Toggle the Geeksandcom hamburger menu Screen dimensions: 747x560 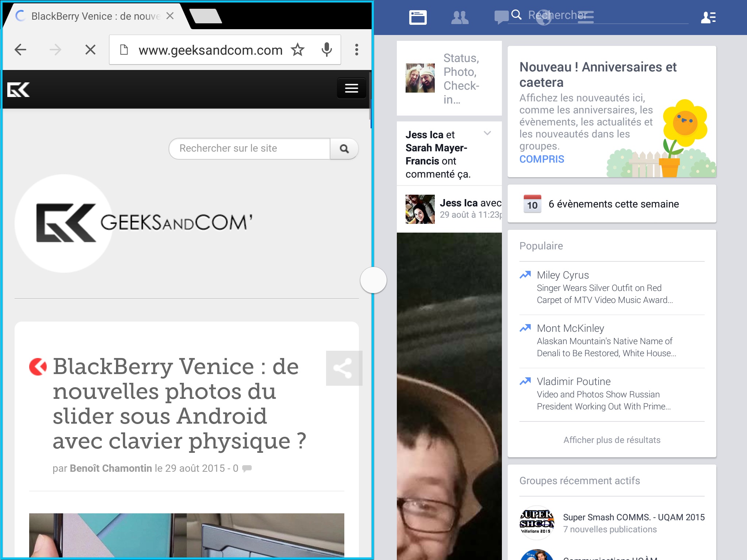(x=351, y=88)
